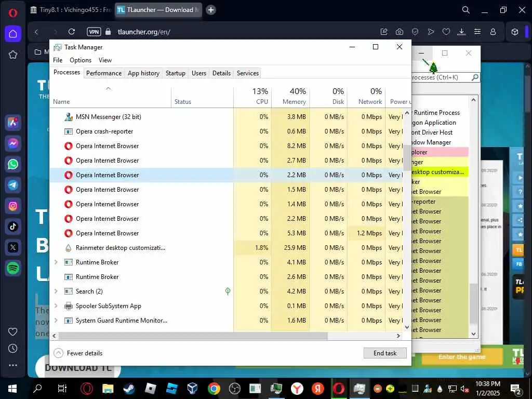Screen dimensions: 532x399
Task: Open Easy Setup sliders icon
Action: pos(477,32)
